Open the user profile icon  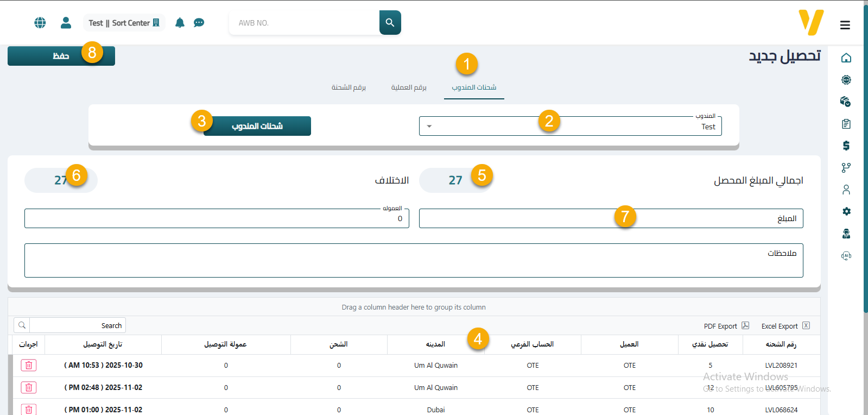coord(66,23)
